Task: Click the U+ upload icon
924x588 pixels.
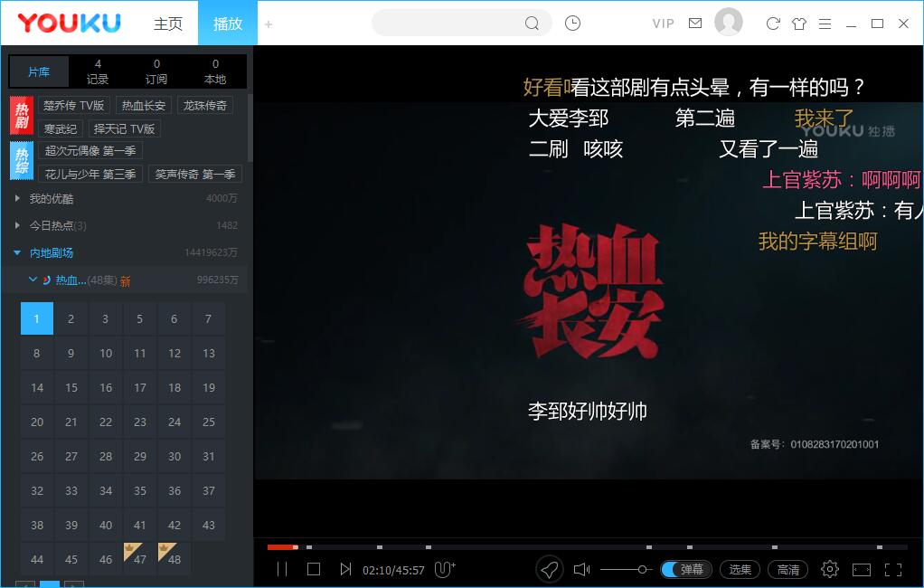Action: (x=444, y=569)
